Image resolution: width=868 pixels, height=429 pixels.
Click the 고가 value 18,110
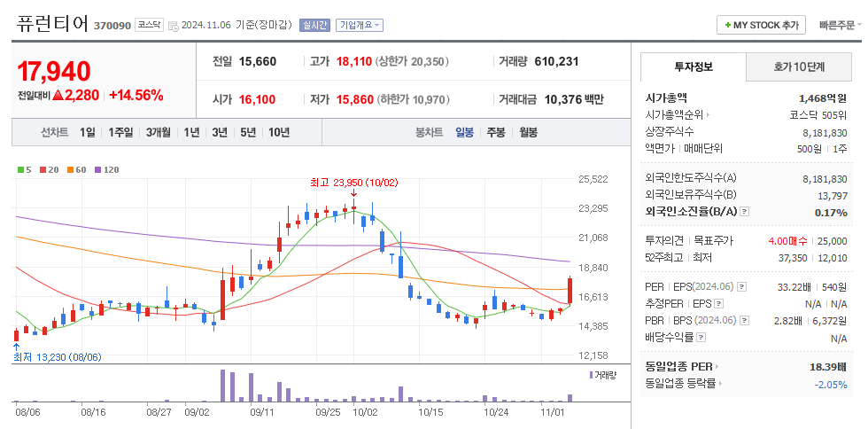[353, 61]
